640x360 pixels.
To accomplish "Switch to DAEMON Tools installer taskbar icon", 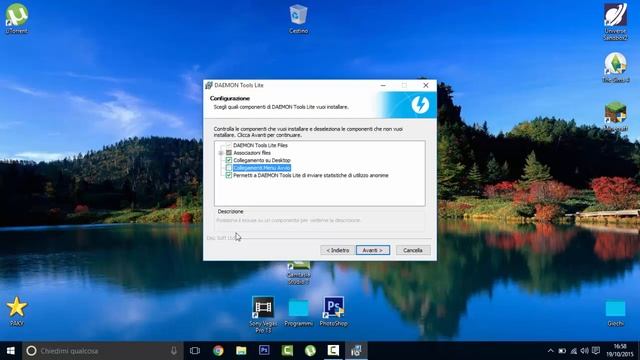I will coord(356,351).
